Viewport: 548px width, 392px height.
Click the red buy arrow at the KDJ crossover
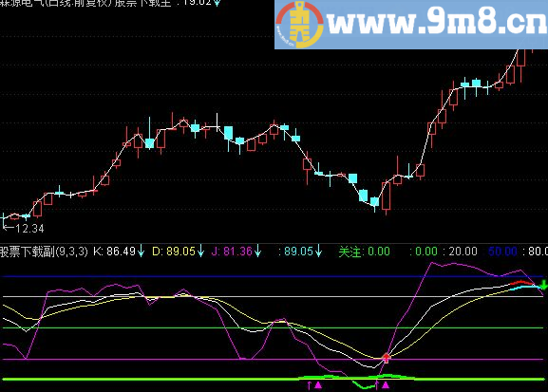point(387,358)
